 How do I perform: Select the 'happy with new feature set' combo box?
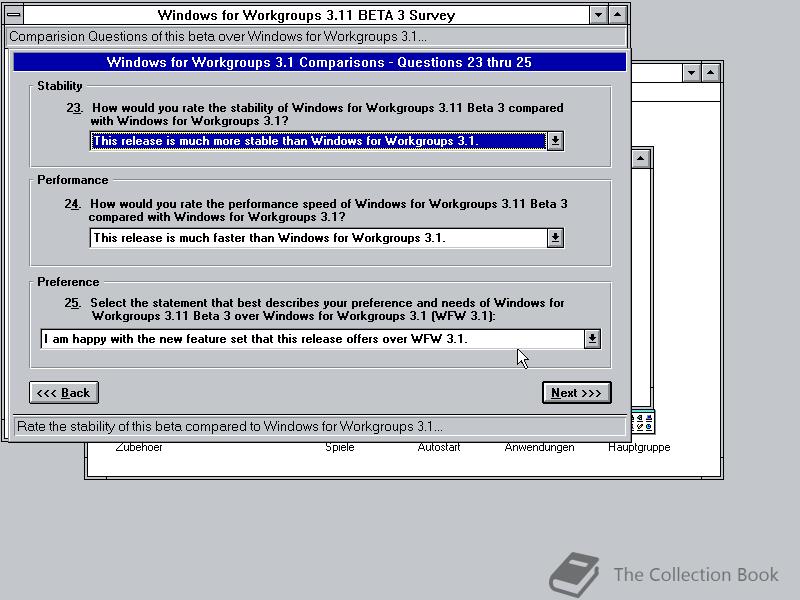coord(312,339)
